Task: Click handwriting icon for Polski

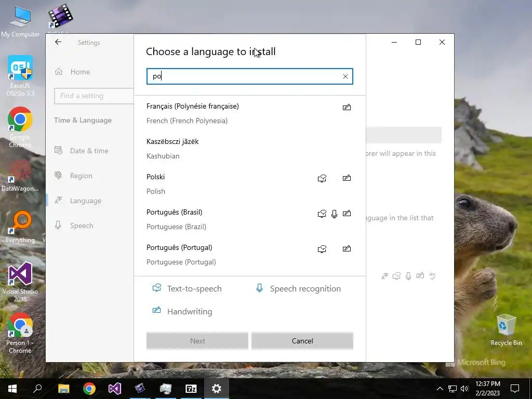Action: (347, 178)
